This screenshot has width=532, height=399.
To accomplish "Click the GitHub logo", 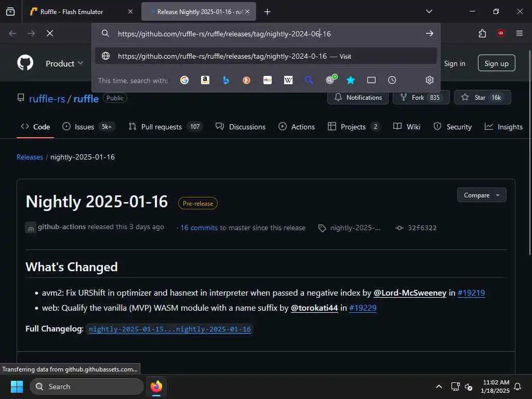I will click(25, 63).
